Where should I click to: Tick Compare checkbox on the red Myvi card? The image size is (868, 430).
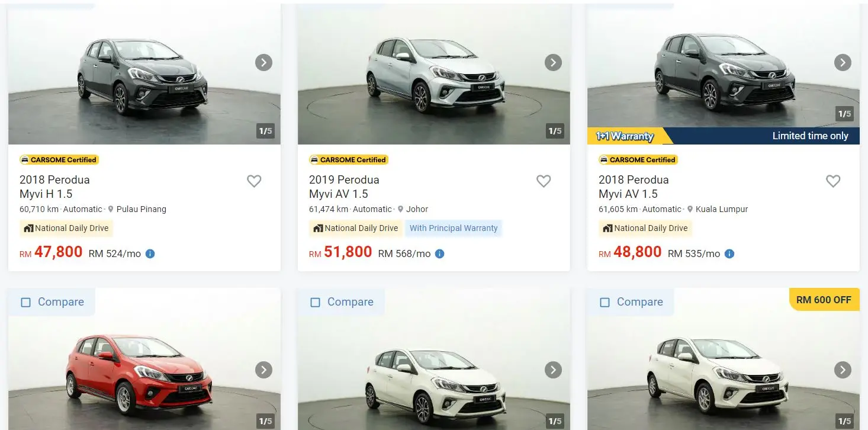point(26,302)
